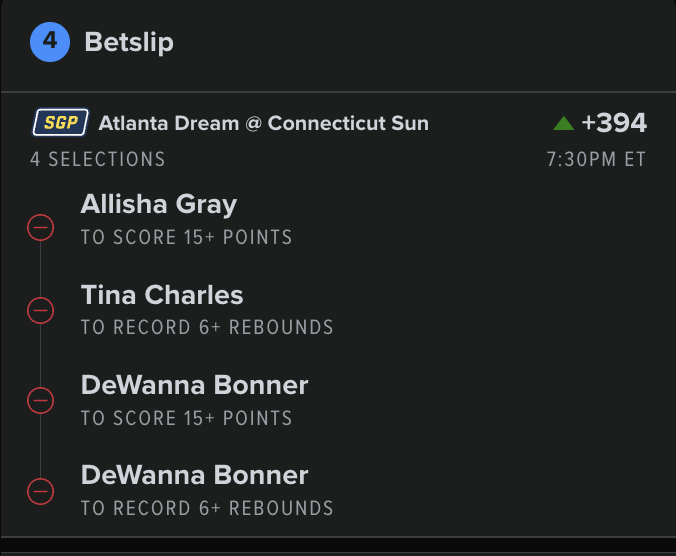This screenshot has height=556, width=676.
Task: Remove Allisha Gray selection with minus icon
Action: tap(40, 230)
